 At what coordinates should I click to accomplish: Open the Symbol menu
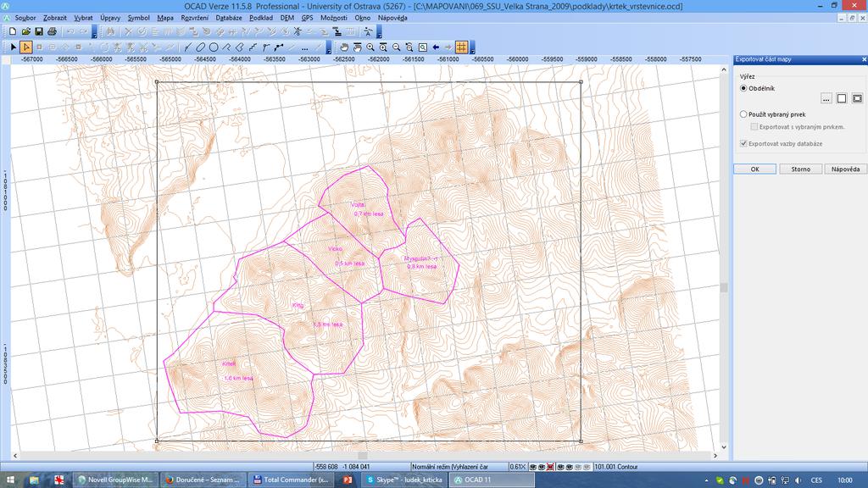[138, 18]
